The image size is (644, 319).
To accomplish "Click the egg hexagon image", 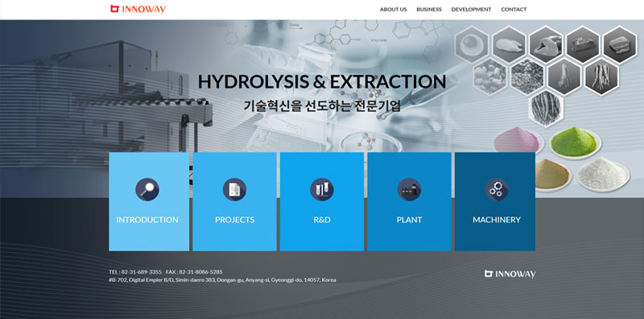I will [472, 44].
